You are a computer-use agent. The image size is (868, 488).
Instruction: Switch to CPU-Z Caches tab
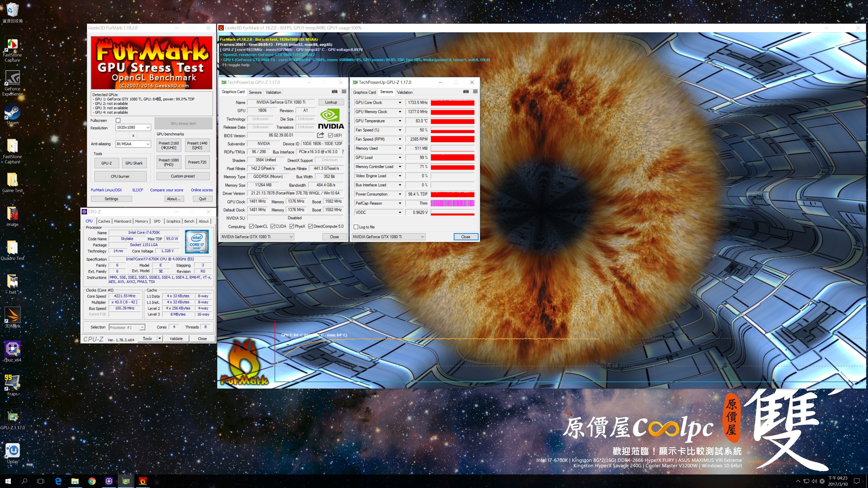point(104,221)
